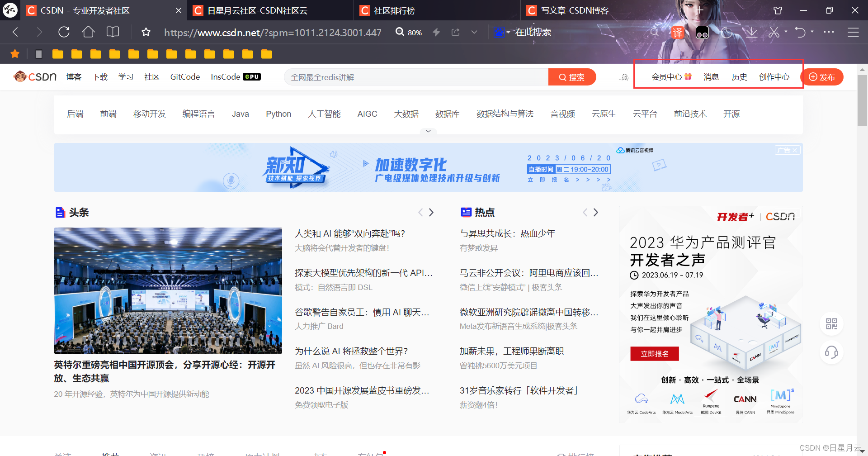Open browser downloads icon
Image resolution: width=868 pixels, height=456 pixels.
[x=751, y=32]
